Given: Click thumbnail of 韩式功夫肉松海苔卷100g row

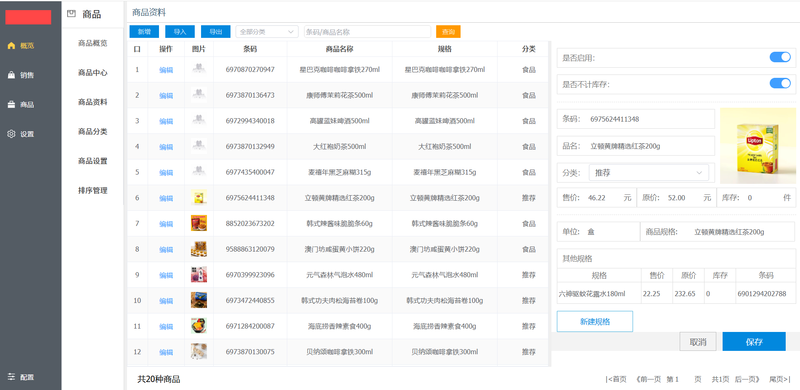Looking at the screenshot, I should pyautogui.click(x=199, y=300).
